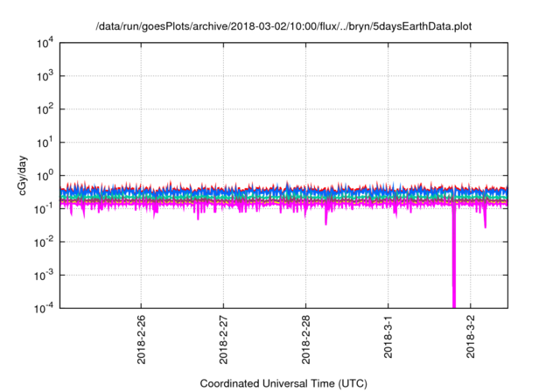Click the 2018-3-2 date tick label
Screen dimensions: 560x392
point(471,337)
